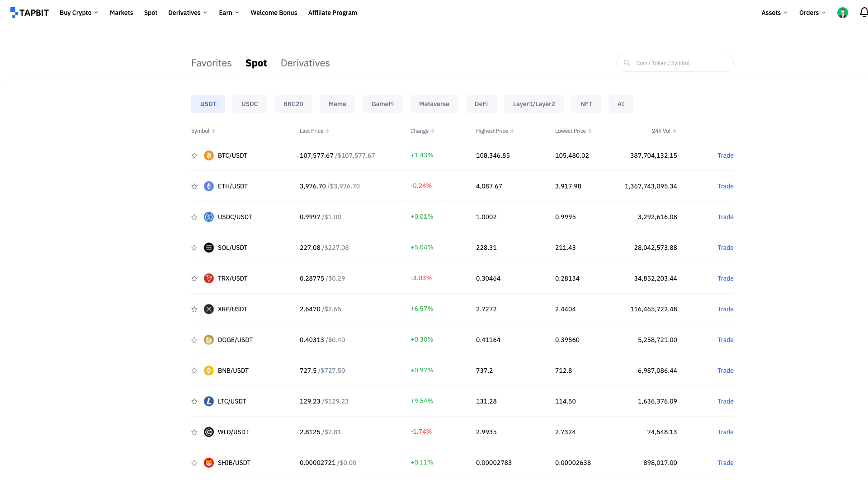The image size is (868, 488).
Task: Expand the Earn dropdown
Action: tap(229, 13)
